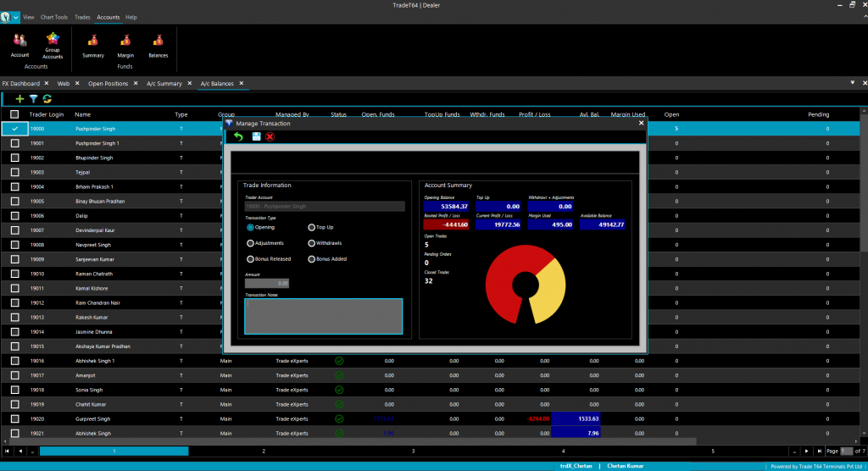This screenshot has height=471, width=868.
Task: Select the Top Up transaction type
Action: coord(312,227)
